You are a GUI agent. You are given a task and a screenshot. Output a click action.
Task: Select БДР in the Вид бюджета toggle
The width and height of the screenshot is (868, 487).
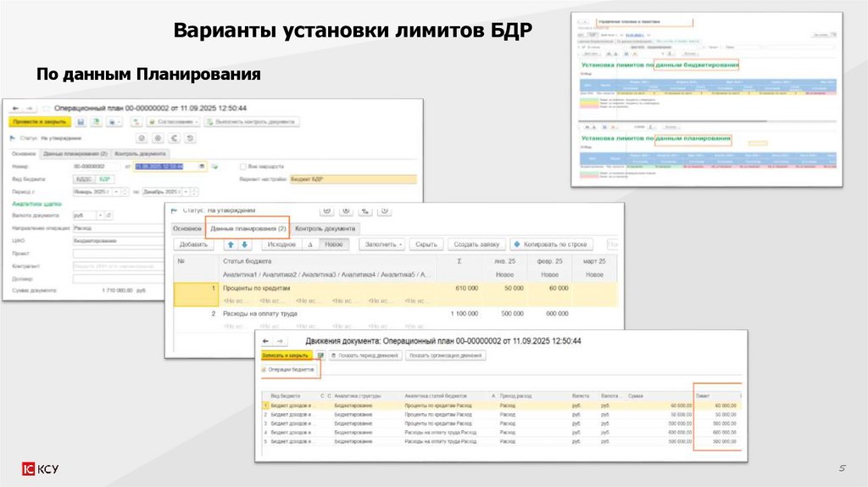pyautogui.click(x=104, y=179)
